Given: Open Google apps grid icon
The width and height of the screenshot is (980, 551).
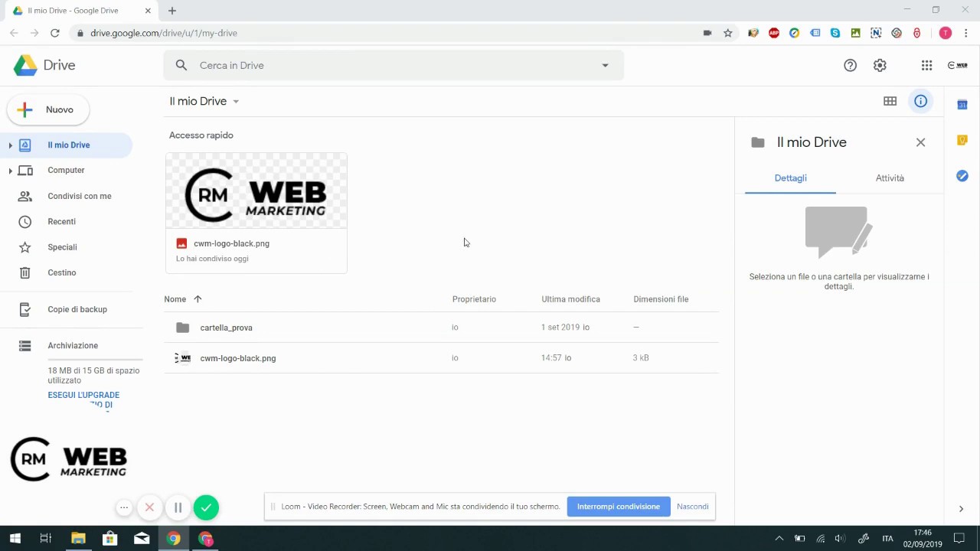Looking at the screenshot, I should 926,65.
